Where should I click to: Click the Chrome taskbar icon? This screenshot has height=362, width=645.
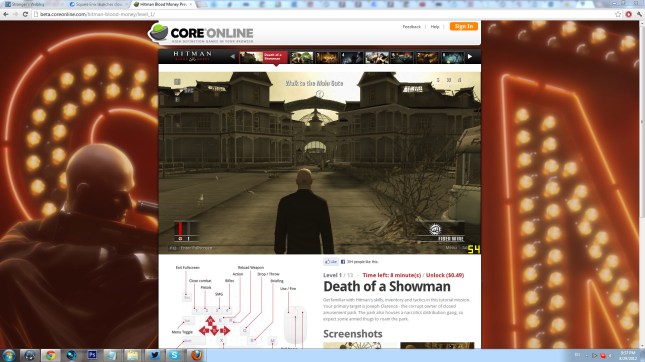pos(51,355)
